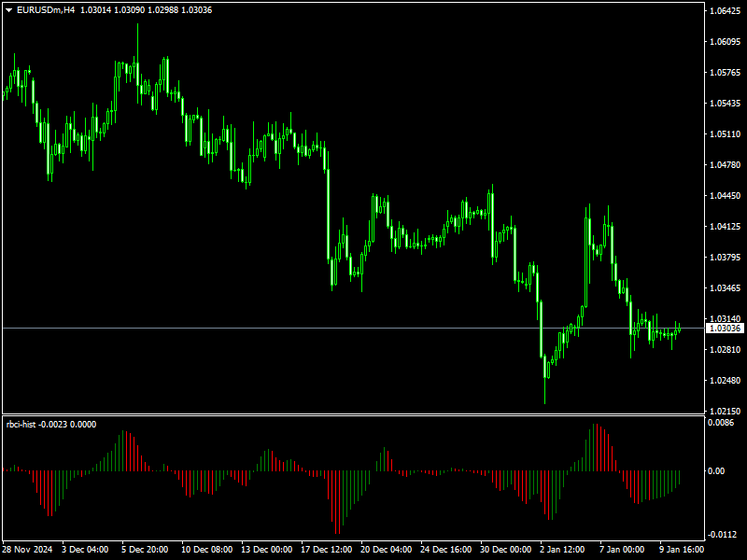Click the 2 Jan 12:00 time label
Screen dimensions: 747x560
pos(563,550)
